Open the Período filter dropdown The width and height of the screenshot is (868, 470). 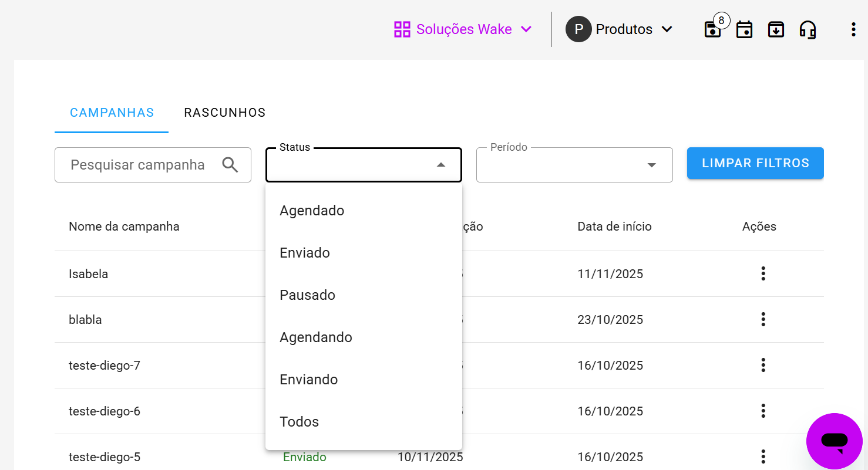[574, 165]
